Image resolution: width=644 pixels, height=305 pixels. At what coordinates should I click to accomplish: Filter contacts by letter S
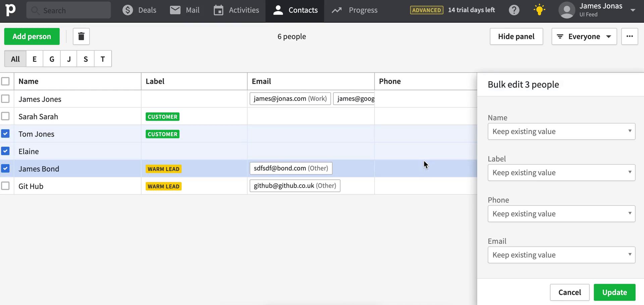tap(86, 59)
